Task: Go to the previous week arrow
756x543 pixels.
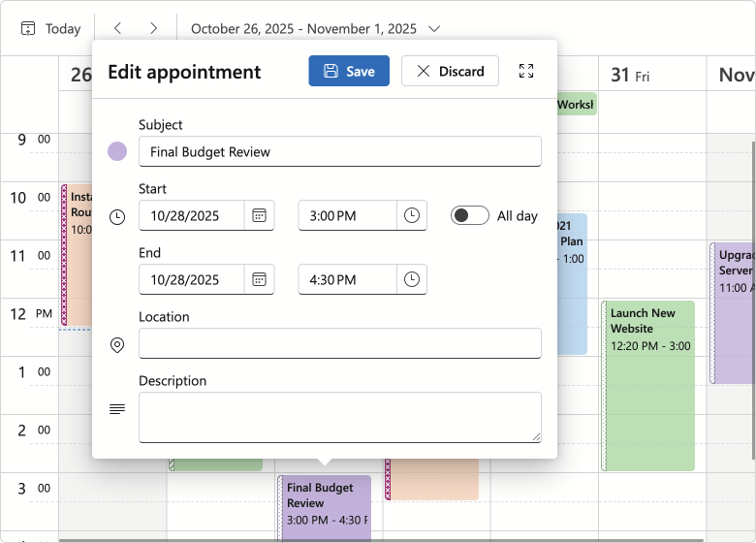Action: [x=117, y=28]
